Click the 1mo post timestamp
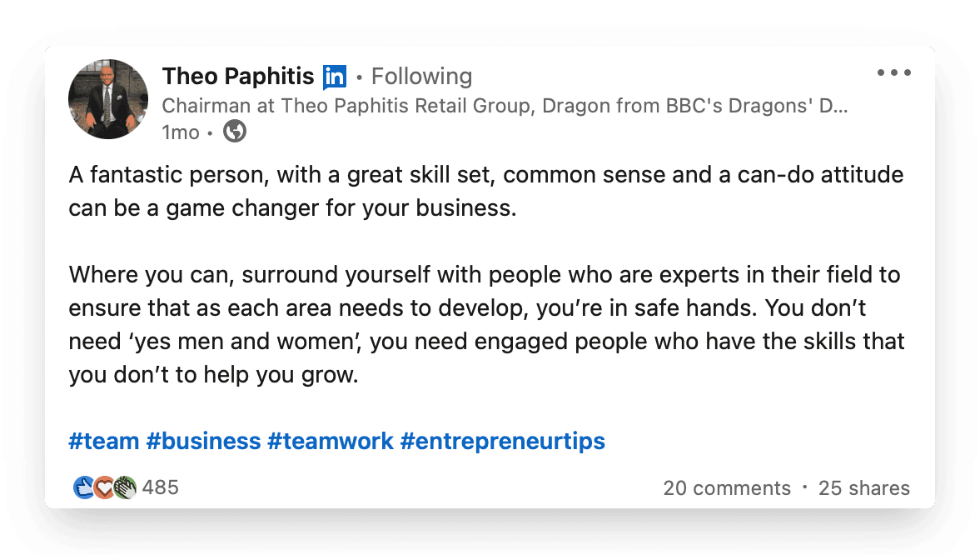Image resolution: width=980 pixels, height=555 pixels. coord(181,132)
